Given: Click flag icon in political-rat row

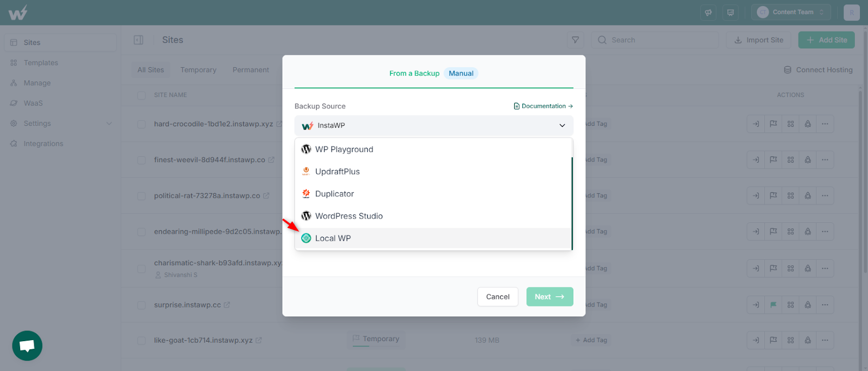Looking at the screenshot, I should point(773,195).
